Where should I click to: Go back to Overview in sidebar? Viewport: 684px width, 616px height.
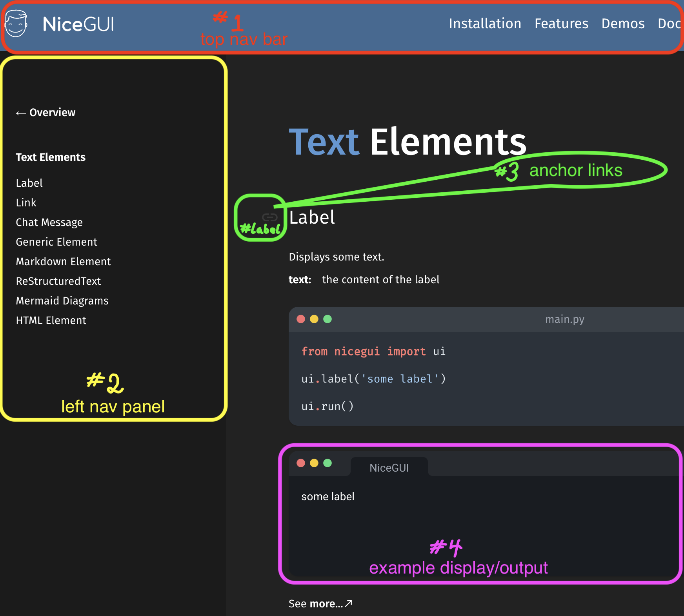(45, 113)
